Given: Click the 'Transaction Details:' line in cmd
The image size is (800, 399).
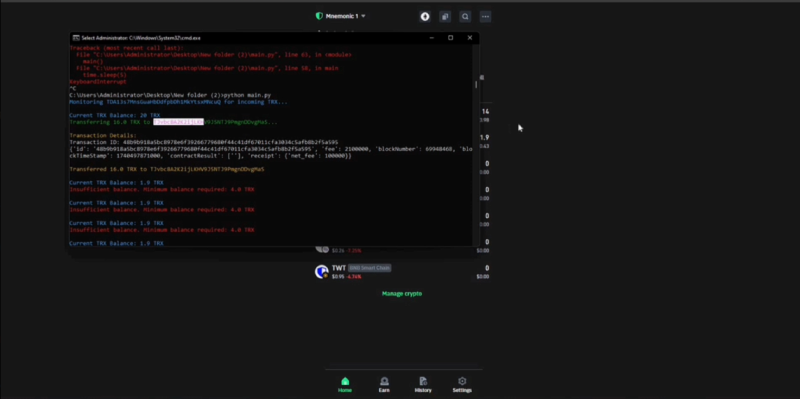Looking at the screenshot, I should (103, 136).
